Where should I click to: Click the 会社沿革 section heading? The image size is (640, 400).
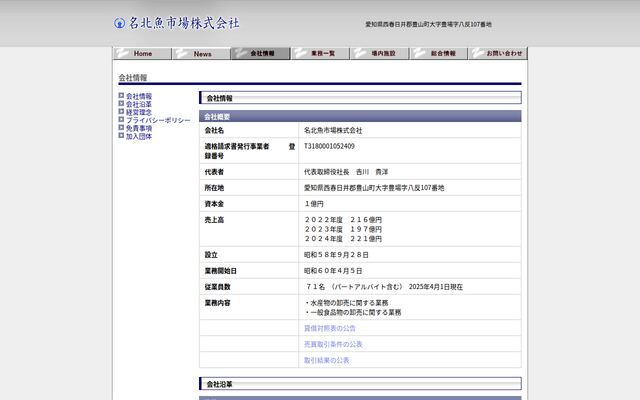pos(360,384)
